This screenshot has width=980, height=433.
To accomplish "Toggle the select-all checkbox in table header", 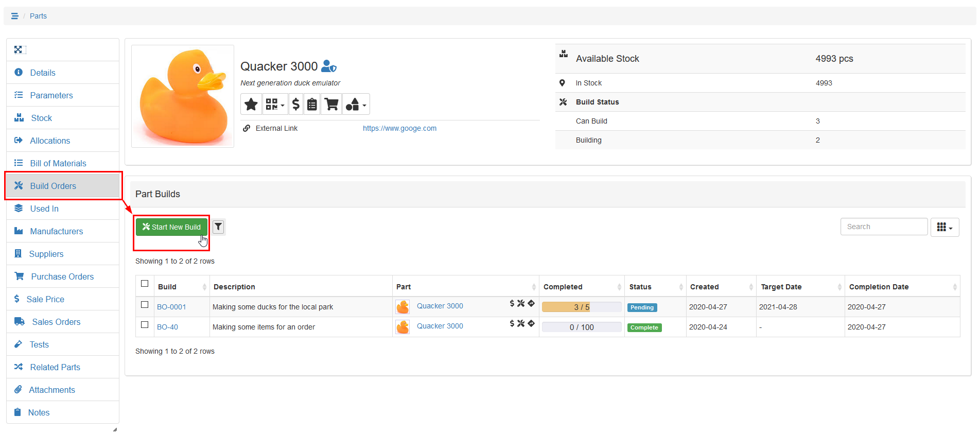I will (x=145, y=284).
